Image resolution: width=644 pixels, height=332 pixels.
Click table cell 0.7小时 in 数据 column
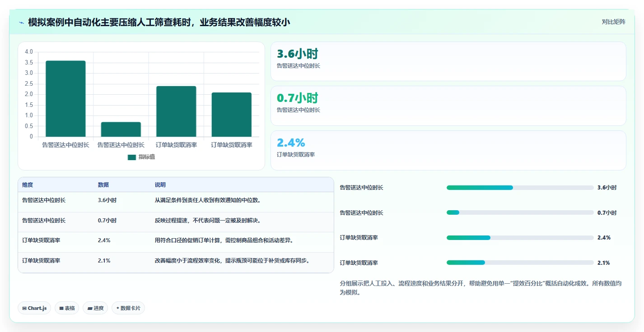pyautogui.click(x=107, y=221)
